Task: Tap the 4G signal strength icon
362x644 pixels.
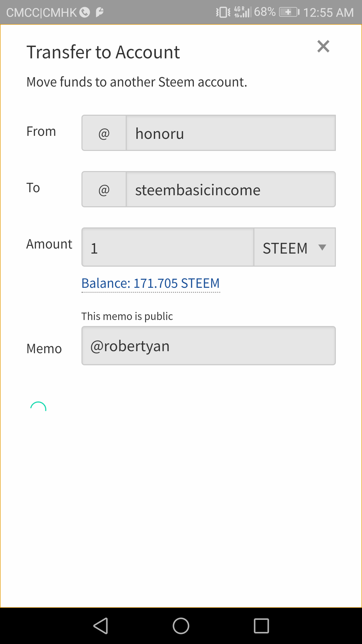Action: coord(242,12)
